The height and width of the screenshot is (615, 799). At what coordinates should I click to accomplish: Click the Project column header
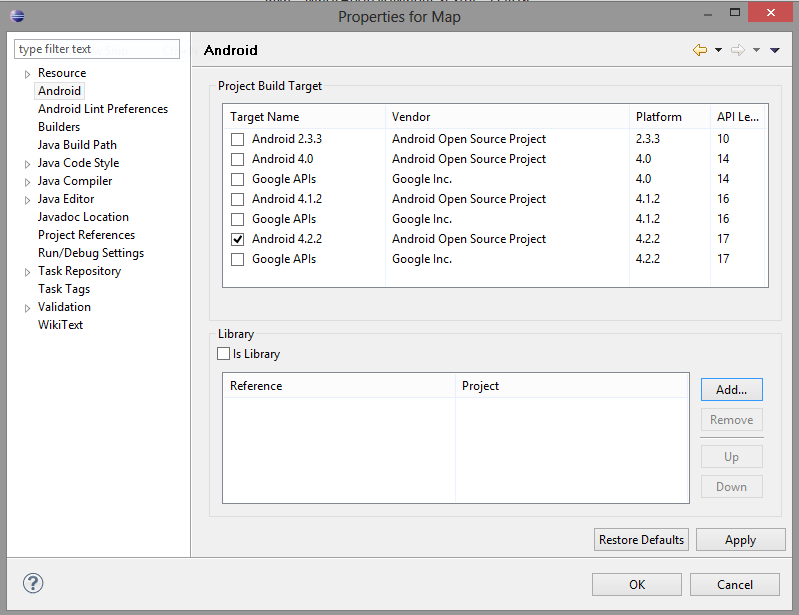[x=572, y=386]
